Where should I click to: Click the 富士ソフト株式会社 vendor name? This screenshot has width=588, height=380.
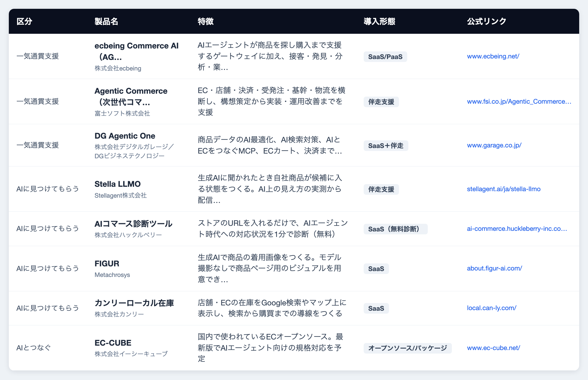[x=122, y=114]
